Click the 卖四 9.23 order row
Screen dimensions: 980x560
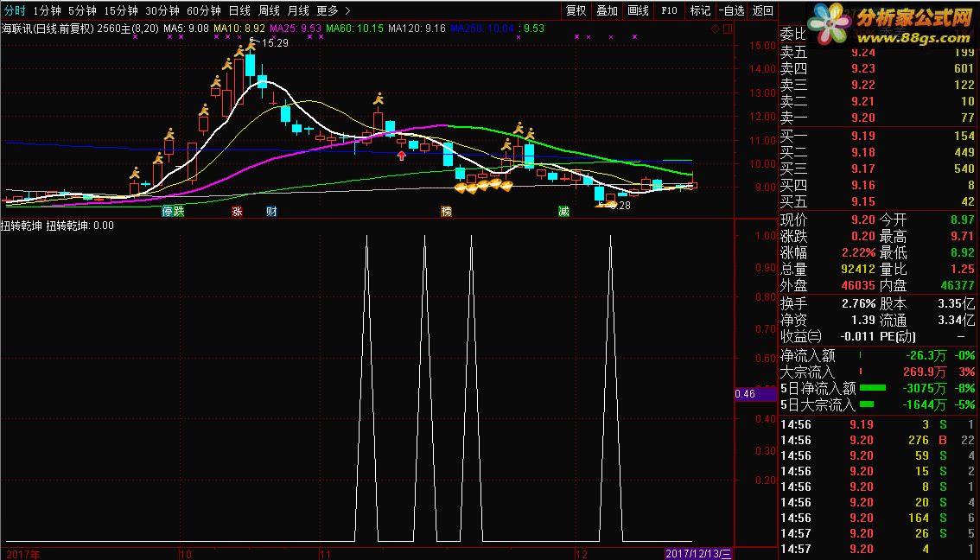pos(877,68)
